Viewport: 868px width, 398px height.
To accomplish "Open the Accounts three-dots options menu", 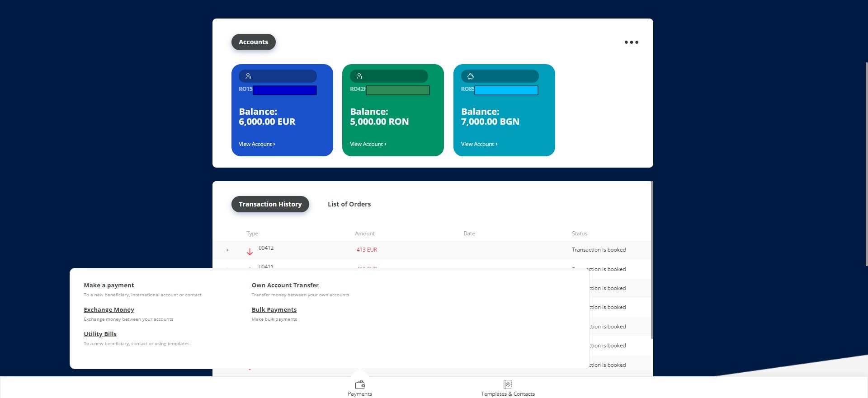I will (x=631, y=42).
